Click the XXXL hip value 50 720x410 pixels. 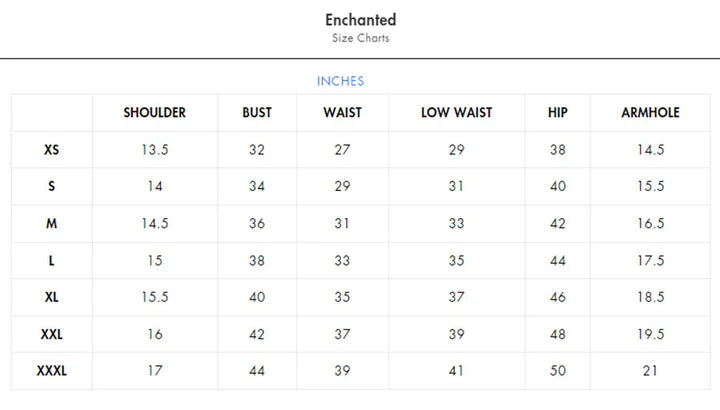(557, 372)
